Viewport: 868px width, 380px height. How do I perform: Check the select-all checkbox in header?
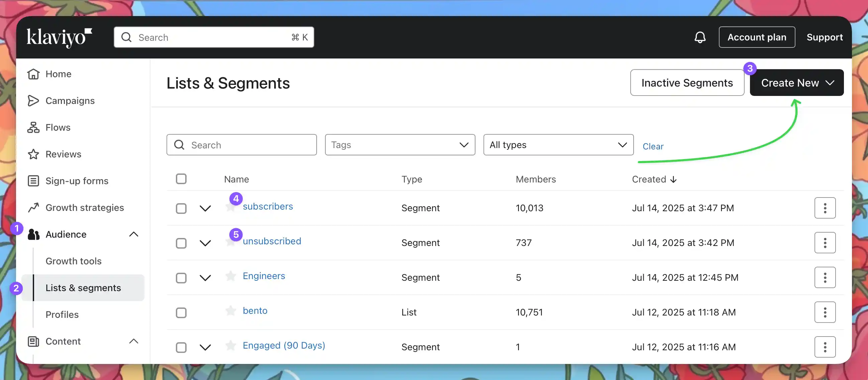coord(181,179)
